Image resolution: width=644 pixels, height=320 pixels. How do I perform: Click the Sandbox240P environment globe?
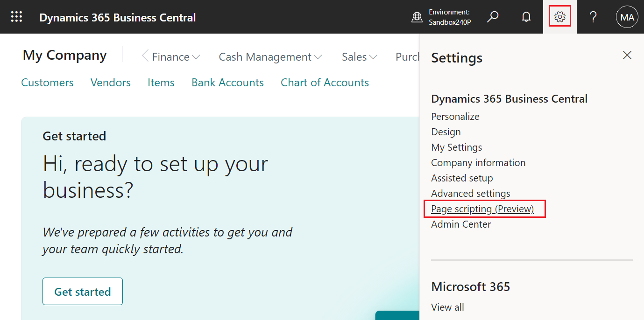(417, 16)
